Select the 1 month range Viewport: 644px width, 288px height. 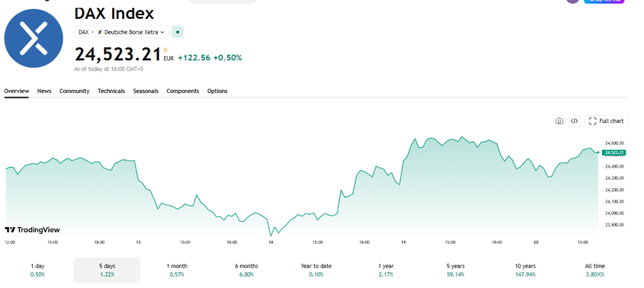[177, 270]
